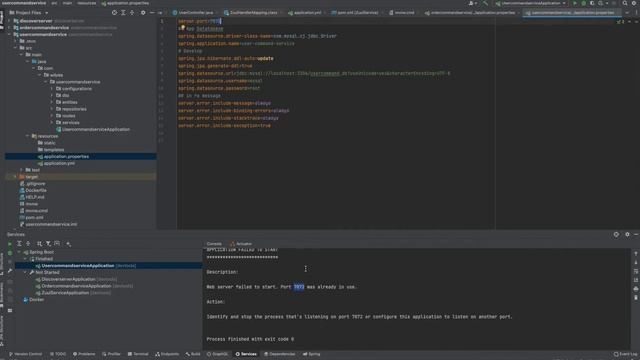
Task: Click the Build project hammer icon
Action: (x=485, y=3)
